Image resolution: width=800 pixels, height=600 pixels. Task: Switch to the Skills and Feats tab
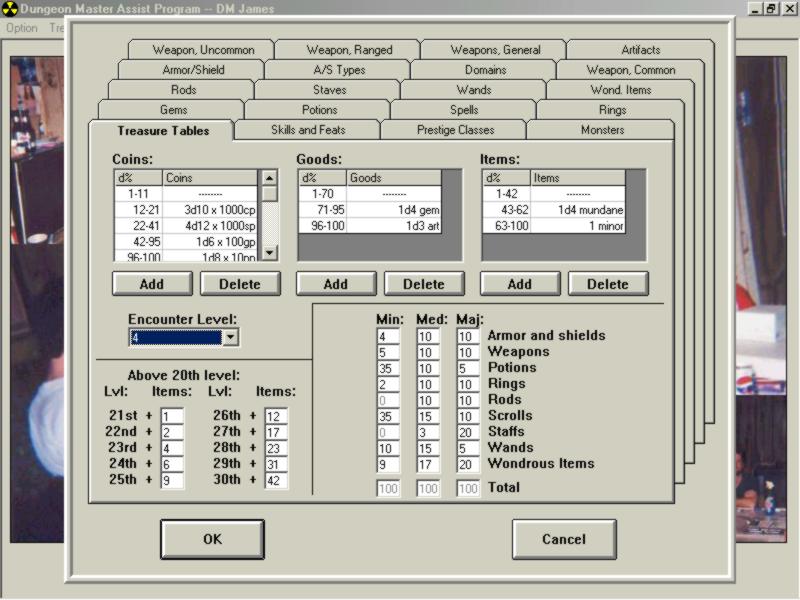tap(307, 130)
